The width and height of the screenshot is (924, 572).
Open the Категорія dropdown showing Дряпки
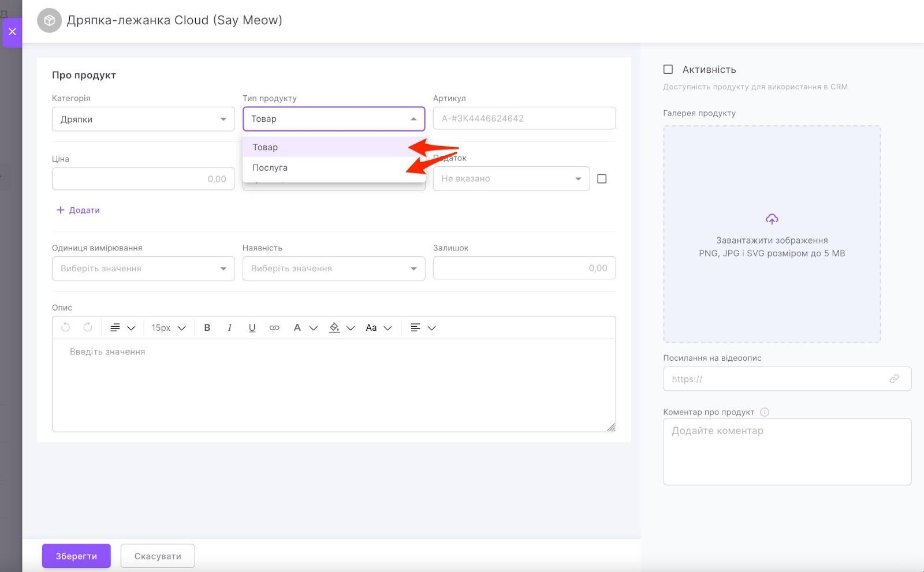coord(143,119)
